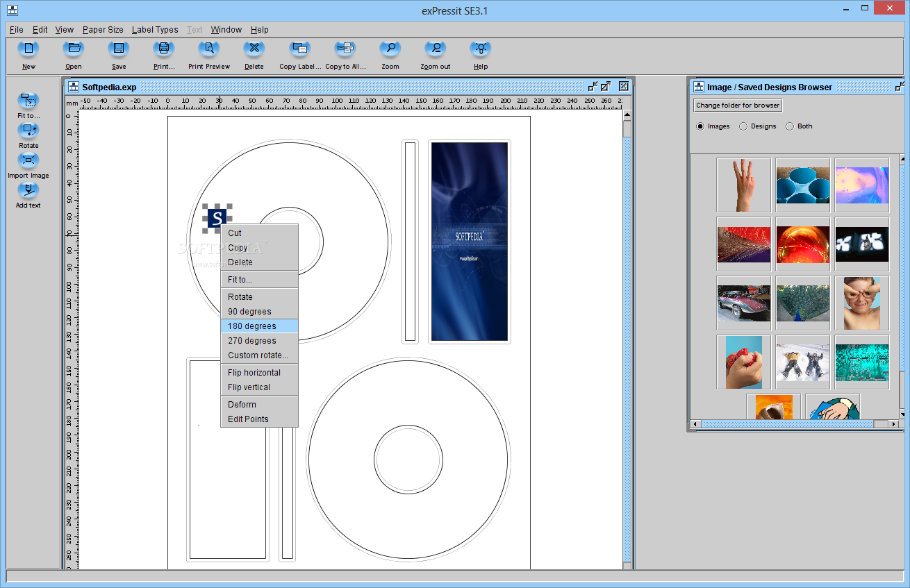The width and height of the screenshot is (910, 588).
Task: Select the Fit to tool in sidebar
Action: [28, 101]
